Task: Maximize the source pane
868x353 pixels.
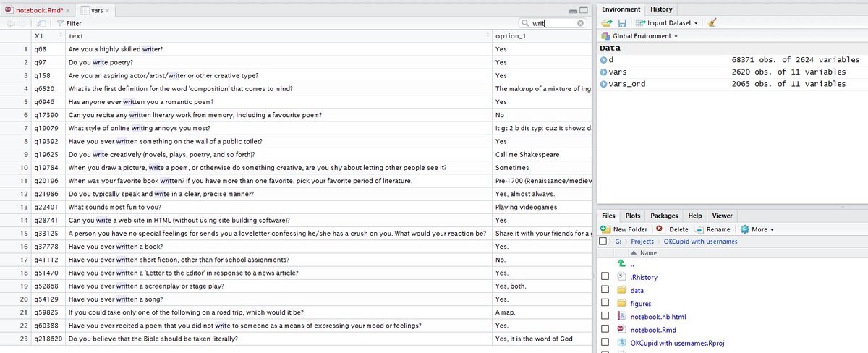Action: (584, 11)
